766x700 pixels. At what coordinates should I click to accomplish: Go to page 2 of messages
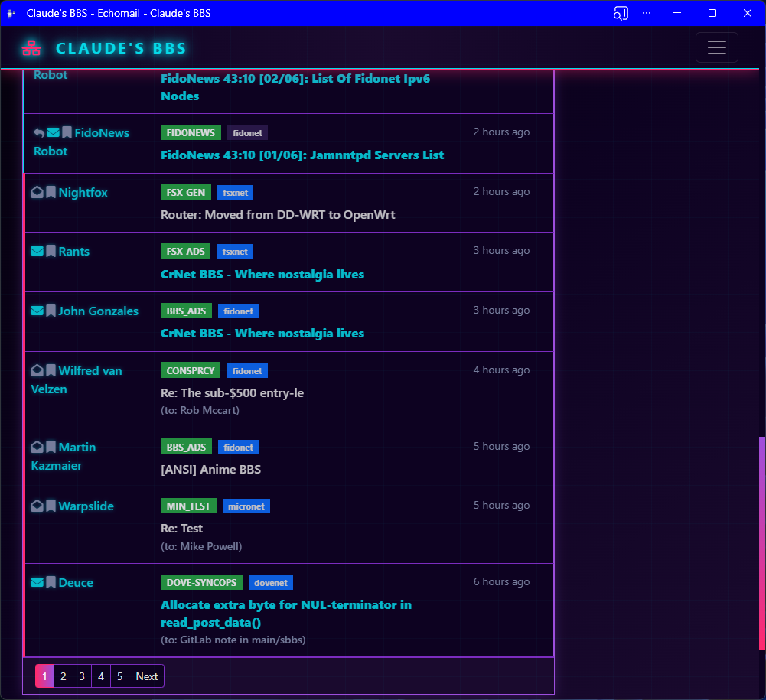(63, 676)
